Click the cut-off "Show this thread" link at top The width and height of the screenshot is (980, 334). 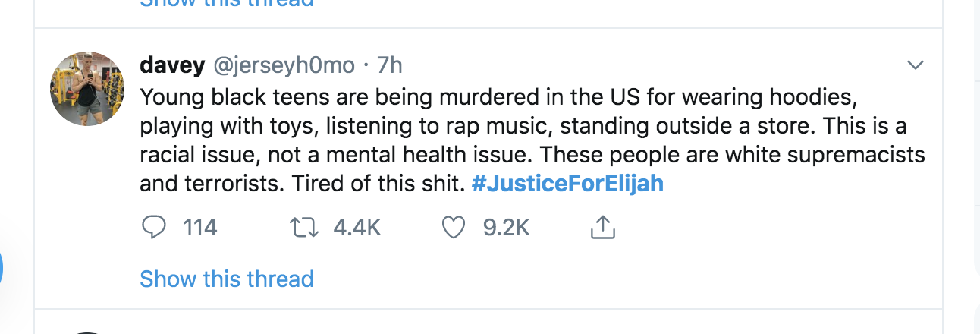[226, 3]
